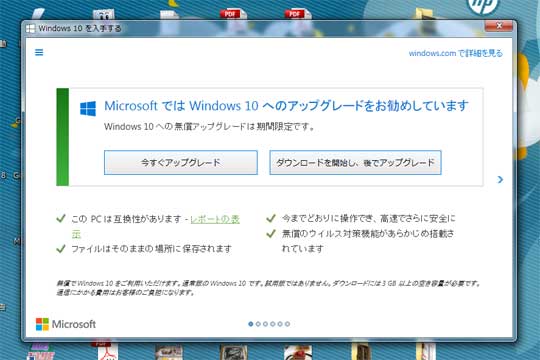Click 'ダウンロードを開始し、後でアップグレード' button

coord(355,163)
